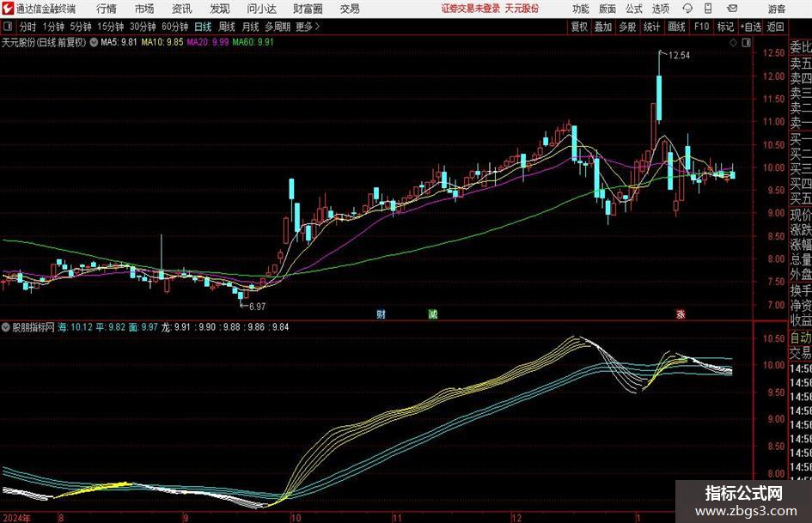Open the headset customer service icon
Image resolution: width=812 pixels, height=523 pixels.
point(687,9)
